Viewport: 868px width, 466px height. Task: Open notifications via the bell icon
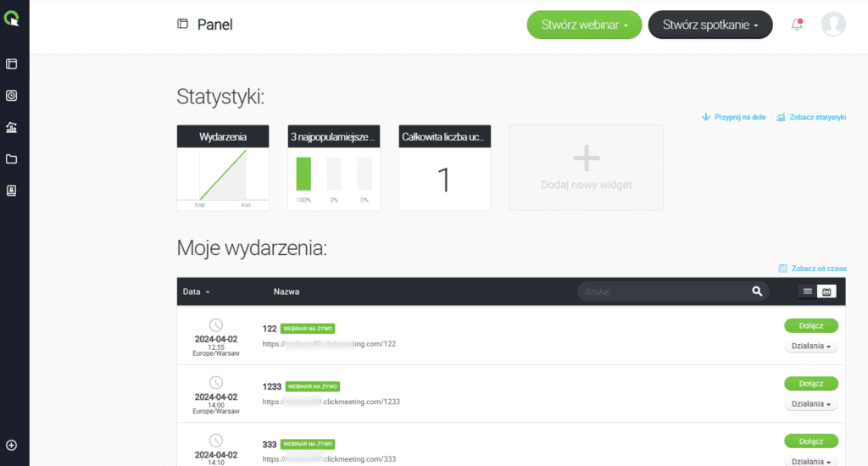tap(797, 25)
